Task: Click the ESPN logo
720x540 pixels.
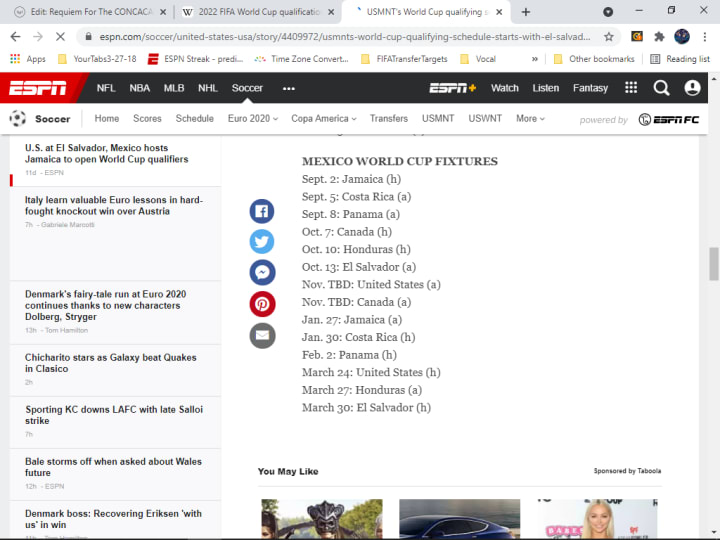Action: click(38, 88)
